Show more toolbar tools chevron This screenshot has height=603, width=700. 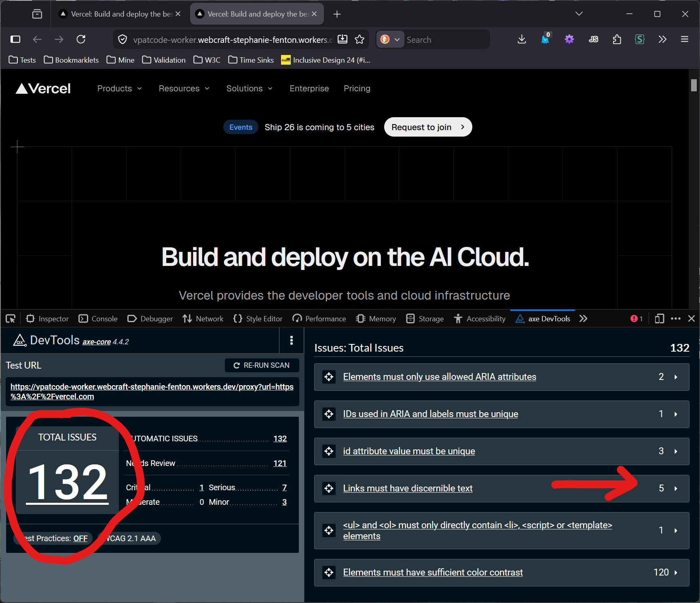[662, 39]
